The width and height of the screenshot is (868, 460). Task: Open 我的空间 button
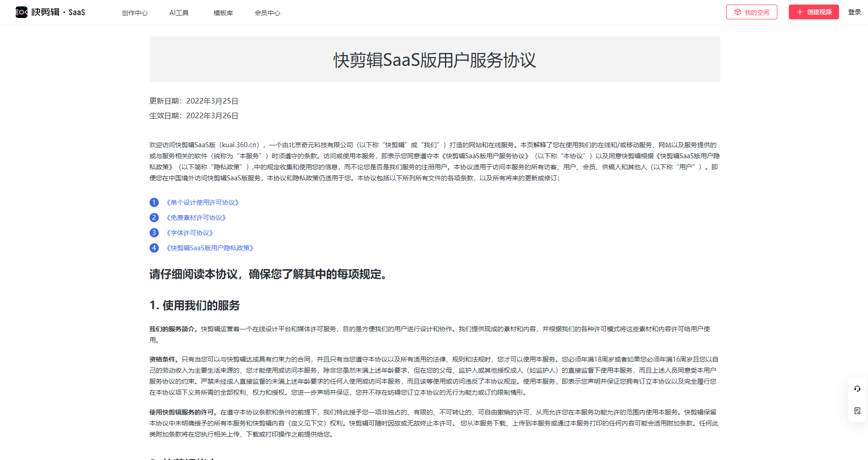[752, 12]
